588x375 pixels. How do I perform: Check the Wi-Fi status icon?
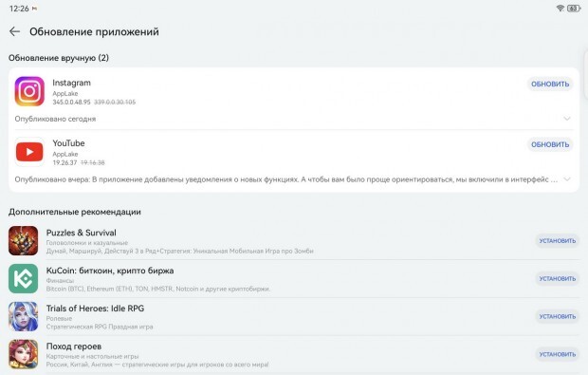click(560, 9)
